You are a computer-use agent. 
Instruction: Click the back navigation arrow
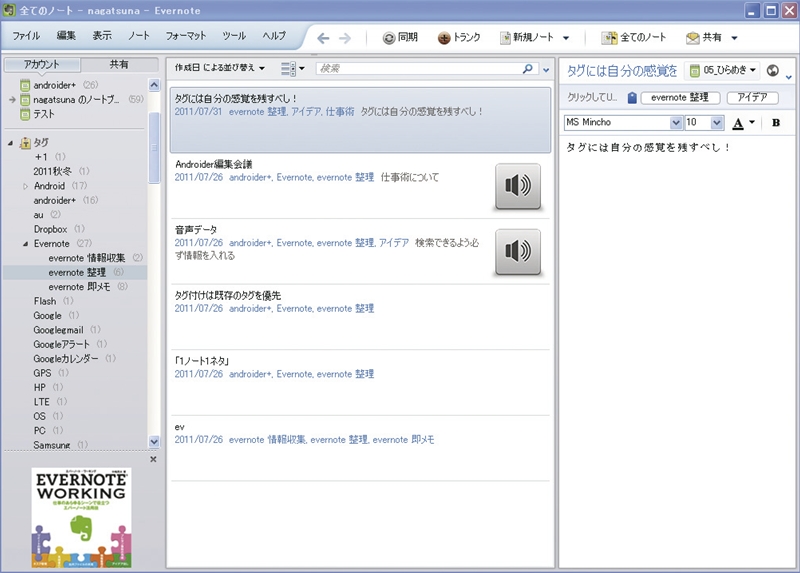tap(323, 38)
